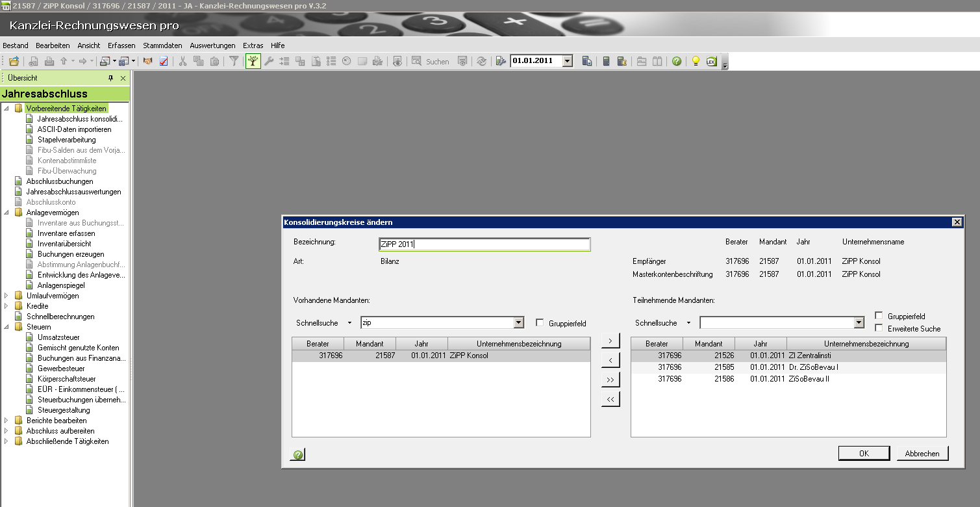Collapse the Anlagevermögen tree node
Image resolution: width=980 pixels, height=507 pixels.
pyautogui.click(x=6, y=213)
